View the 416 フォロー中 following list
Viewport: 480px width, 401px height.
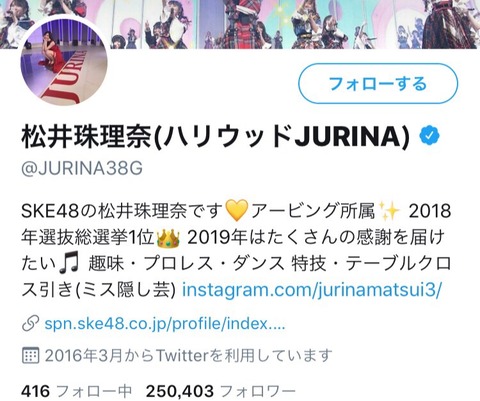(x=76, y=391)
